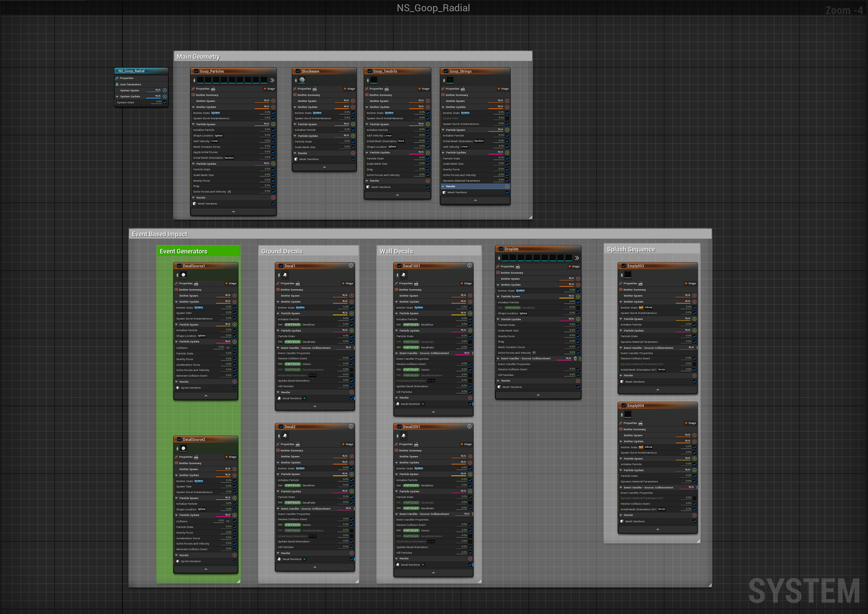Viewport: 868px width, 614px height.
Task: Click the Properties pencil icon in Goop_Strings
Action: pos(443,89)
